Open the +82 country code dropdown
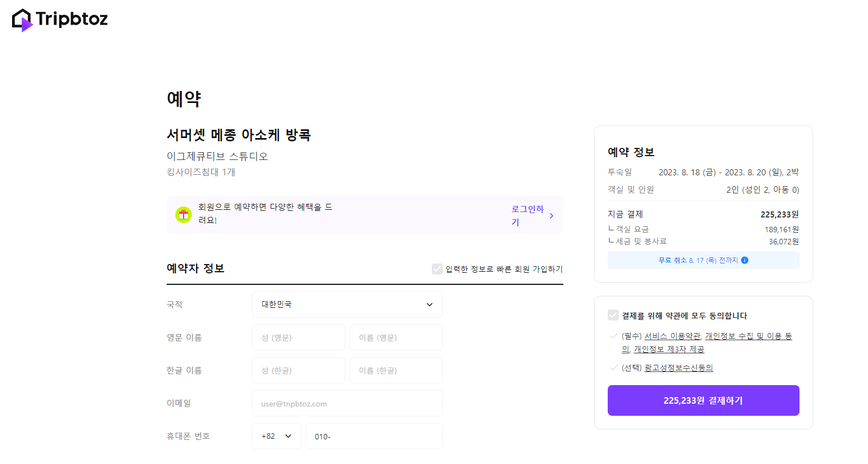 (277, 436)
